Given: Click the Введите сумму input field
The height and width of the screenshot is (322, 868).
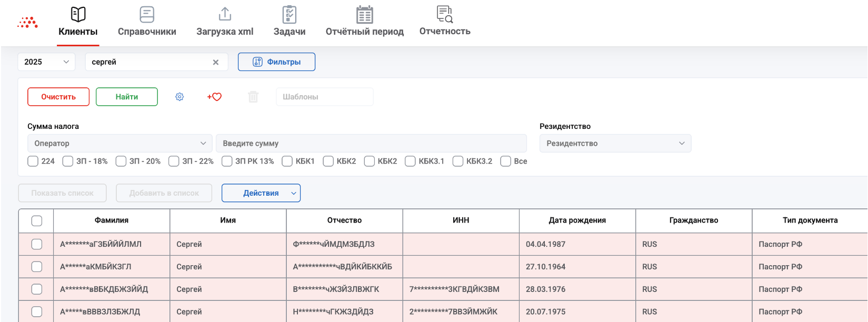Looking at the screenshot, I should point(371,143).
